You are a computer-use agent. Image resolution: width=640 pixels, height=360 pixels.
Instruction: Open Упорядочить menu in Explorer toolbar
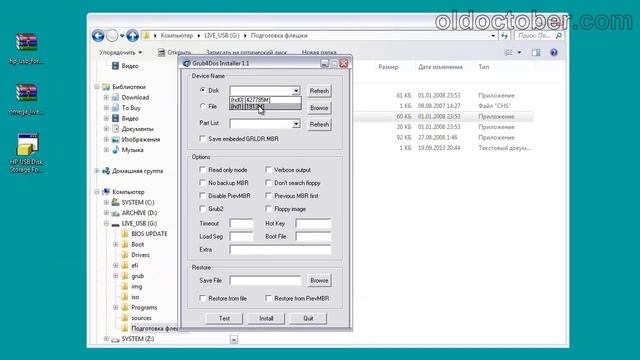tap(120, 52)
